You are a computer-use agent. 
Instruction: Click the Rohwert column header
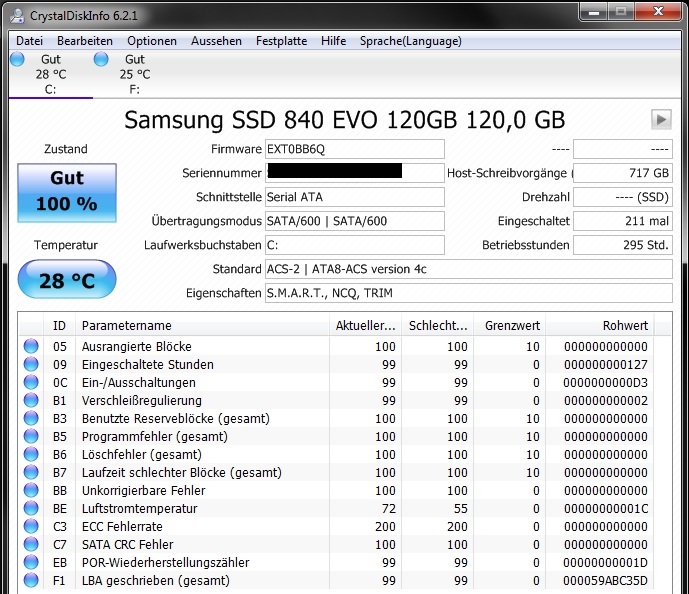pos(599,326)
